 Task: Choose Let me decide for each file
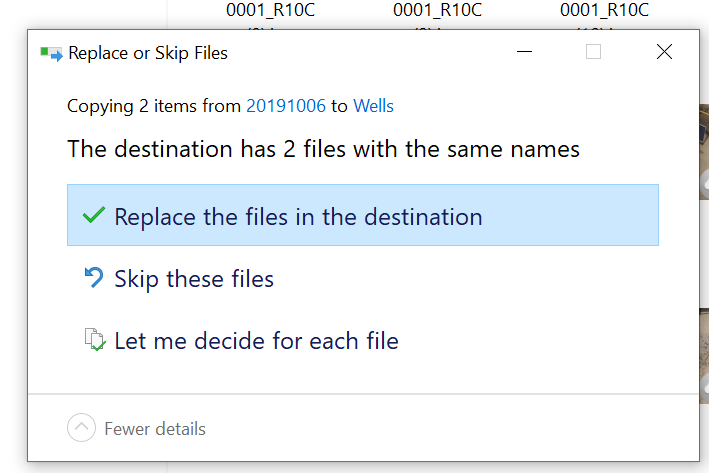256,341
